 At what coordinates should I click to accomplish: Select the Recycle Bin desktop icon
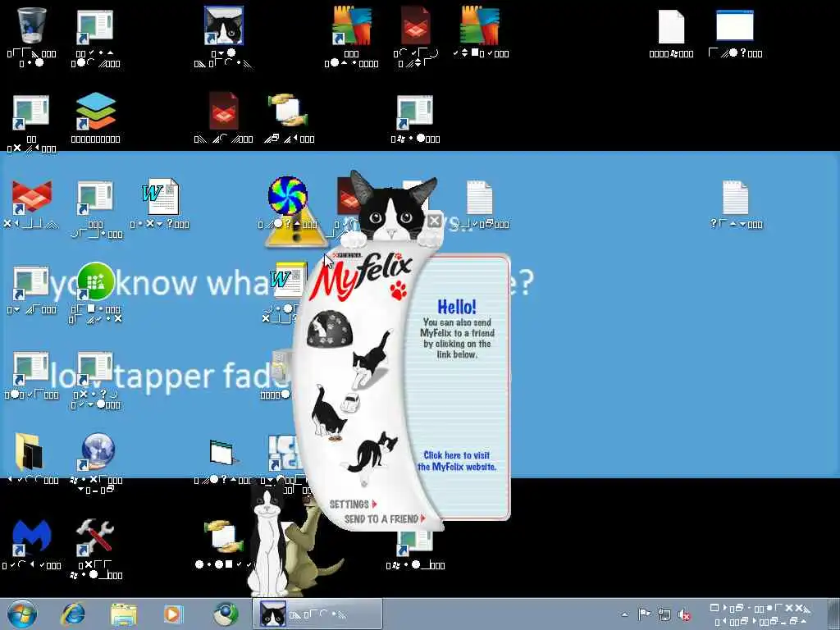(x=32, y=25)
